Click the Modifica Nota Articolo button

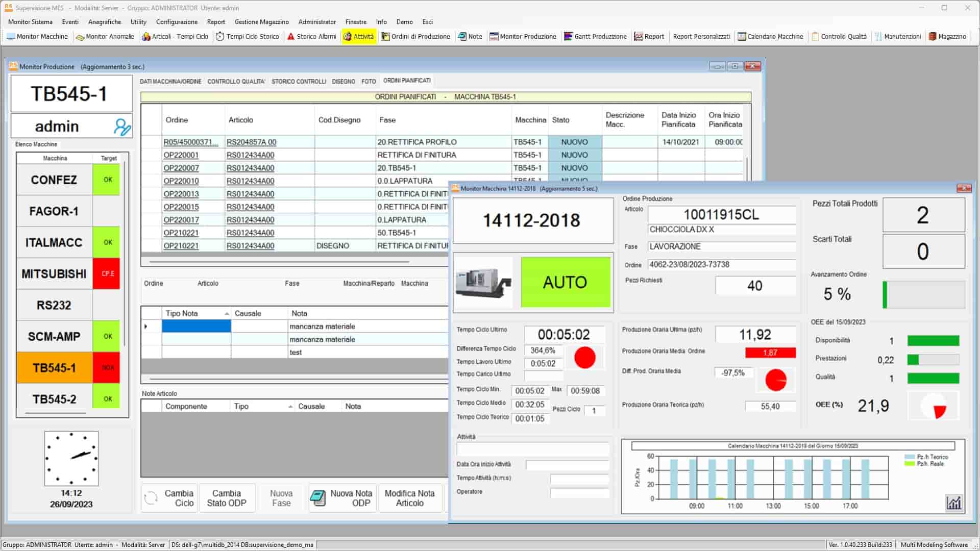(409, 498)
